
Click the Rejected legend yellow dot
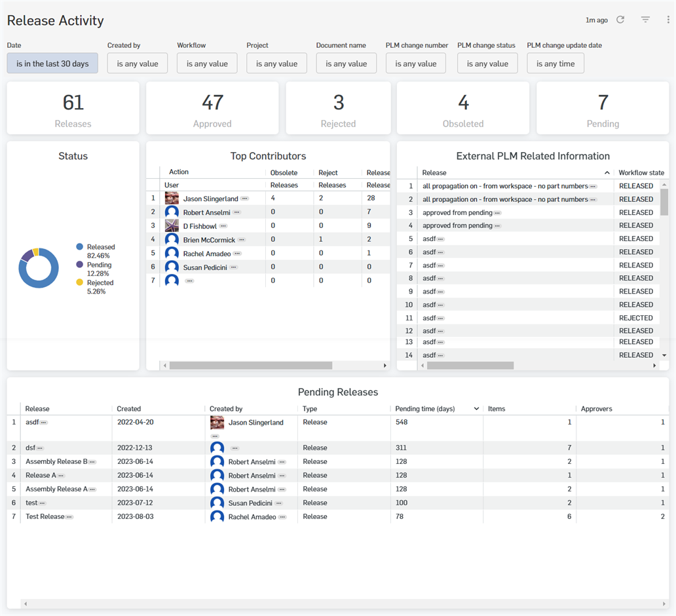80,282
